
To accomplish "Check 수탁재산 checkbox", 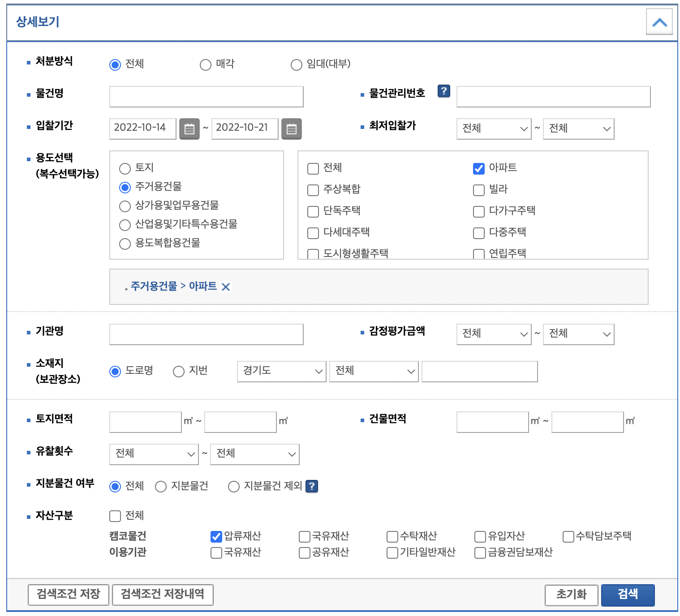I will [x=392, y=536].
